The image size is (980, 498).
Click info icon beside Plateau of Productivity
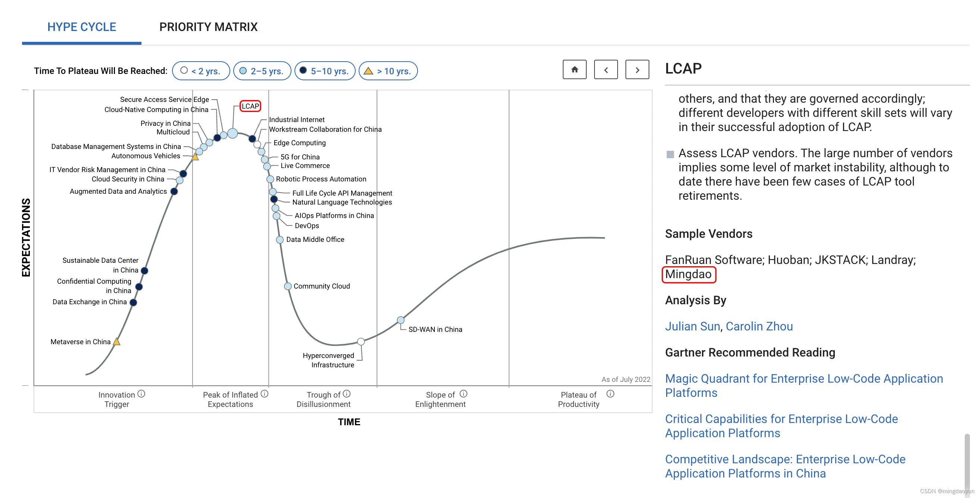point(610,394)
